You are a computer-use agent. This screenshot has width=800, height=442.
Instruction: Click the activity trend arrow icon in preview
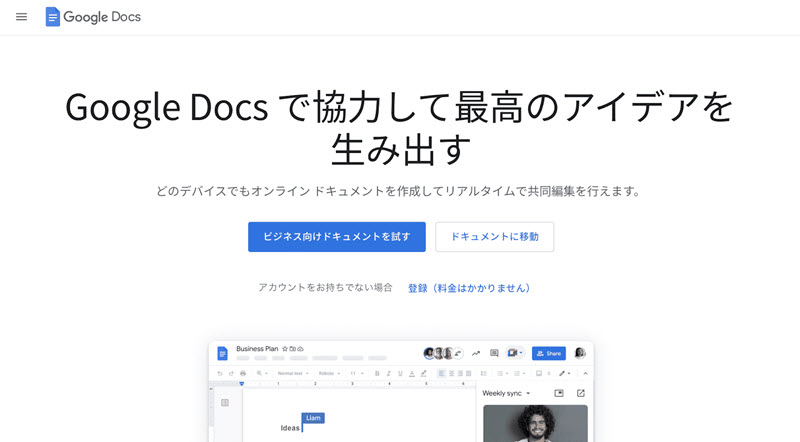[x=476, y=353]
